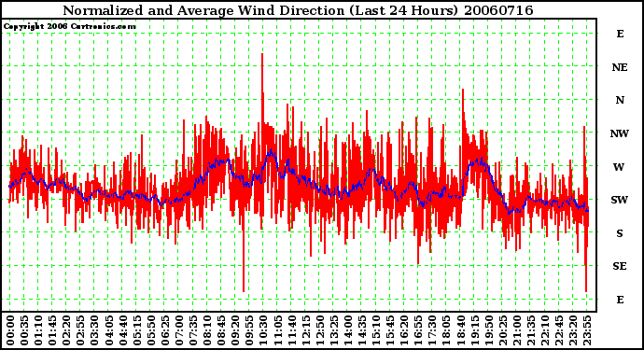Click the 16:55 time axis label
This screenshot has width=644, height=350.
(418, 330)
